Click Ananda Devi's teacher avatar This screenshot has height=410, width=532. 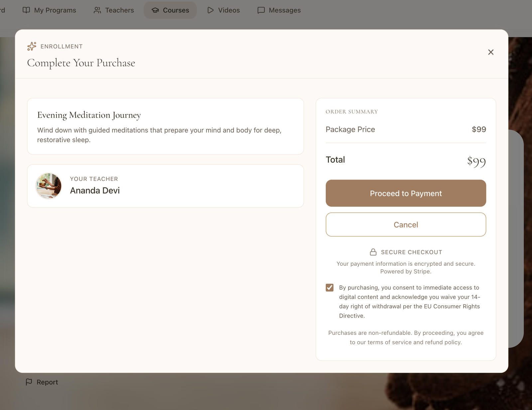pos(49,186)
